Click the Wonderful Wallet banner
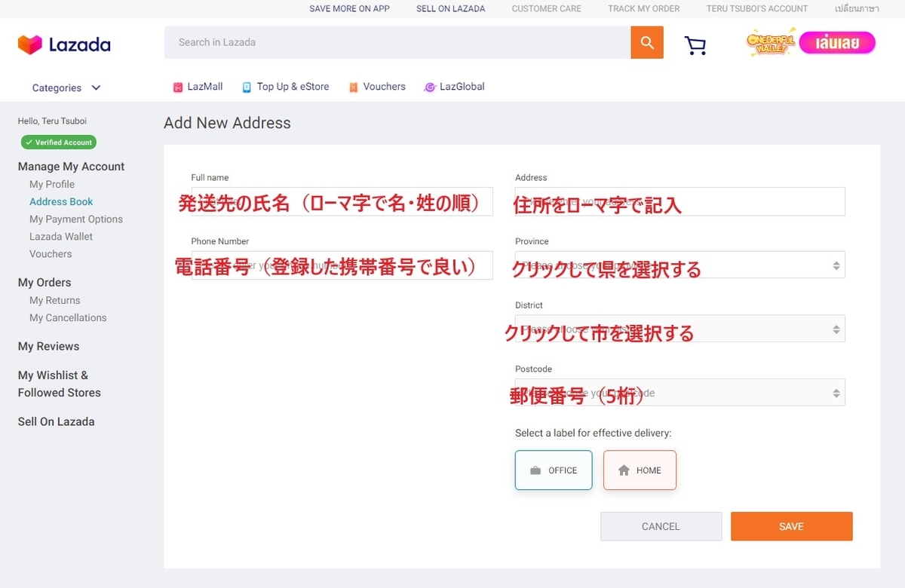 tap(811, 42)
